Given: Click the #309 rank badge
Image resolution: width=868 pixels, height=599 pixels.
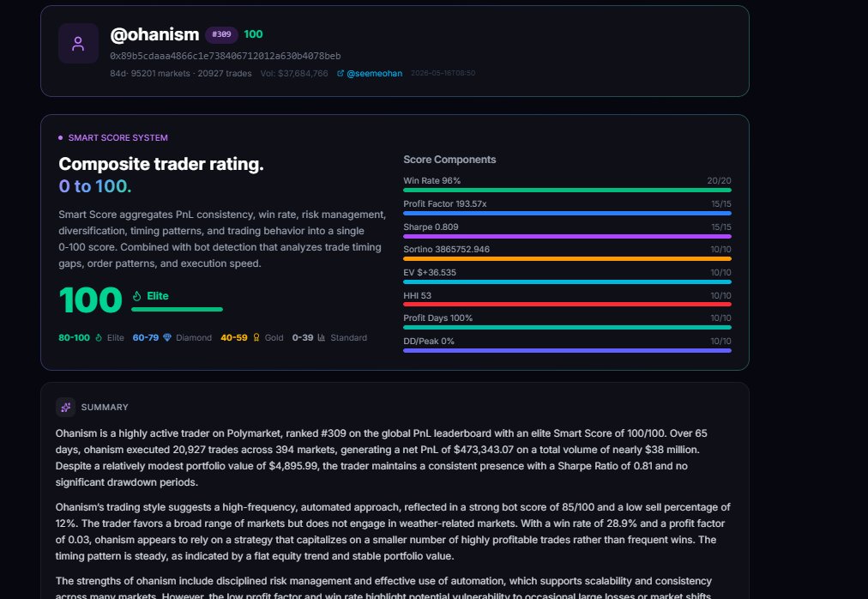Looking at the screenshot, I should tap(221, 34).
